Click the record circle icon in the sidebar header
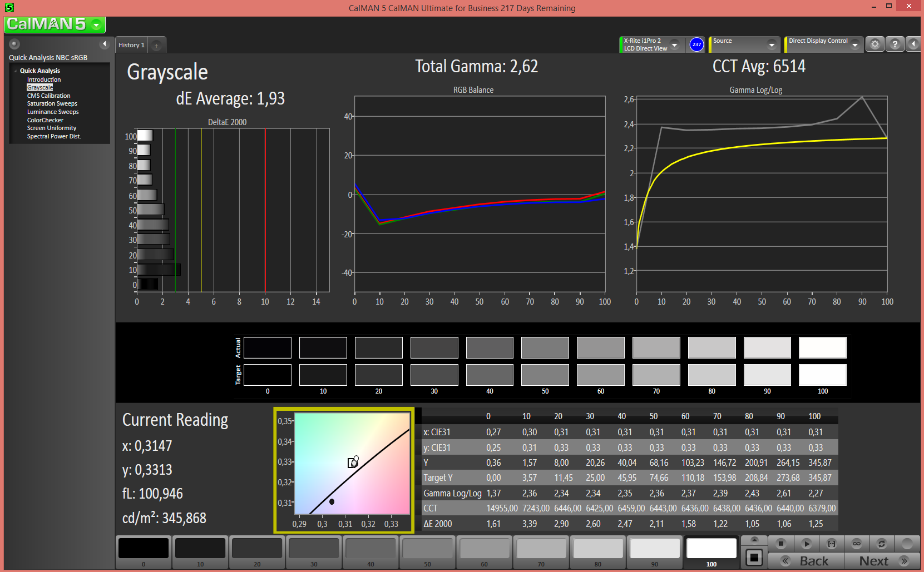This screenshot has width=924, height=572. click(15, 44)
